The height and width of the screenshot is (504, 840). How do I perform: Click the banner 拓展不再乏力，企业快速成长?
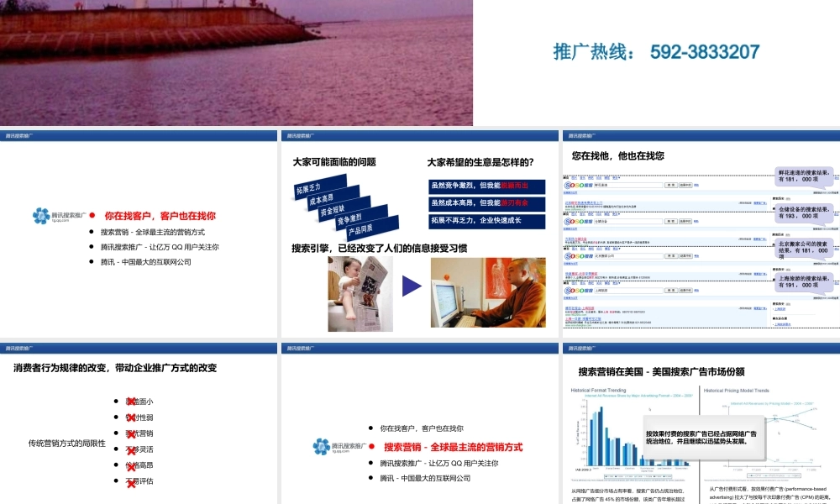pos(487,221)
